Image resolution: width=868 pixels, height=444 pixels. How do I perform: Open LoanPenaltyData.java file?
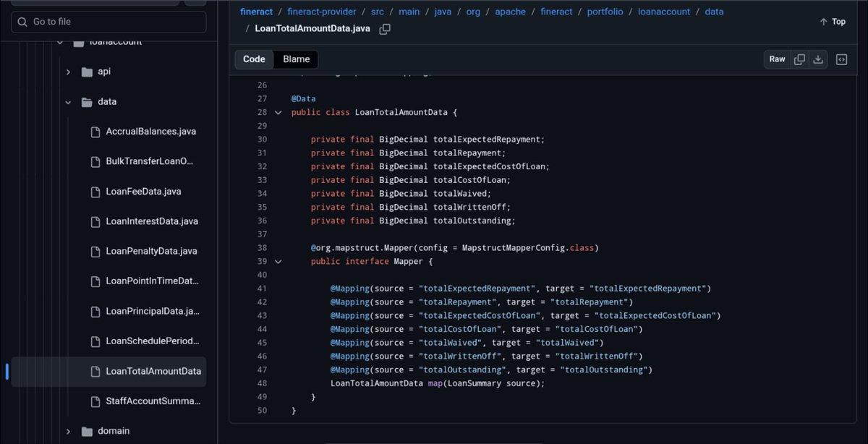151,251
